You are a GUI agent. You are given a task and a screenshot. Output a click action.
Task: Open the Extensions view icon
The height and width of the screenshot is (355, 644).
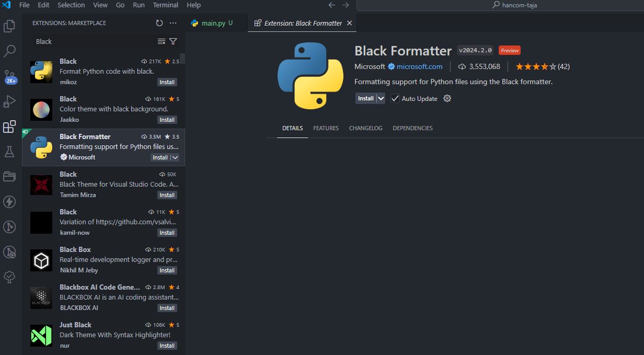point(9,127)
